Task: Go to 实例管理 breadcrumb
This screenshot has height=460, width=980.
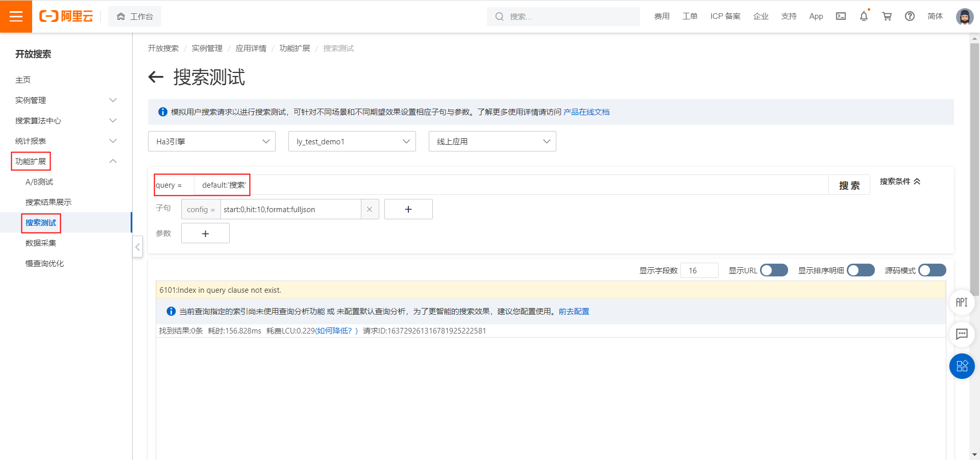Action: click(x=207, y=48)
